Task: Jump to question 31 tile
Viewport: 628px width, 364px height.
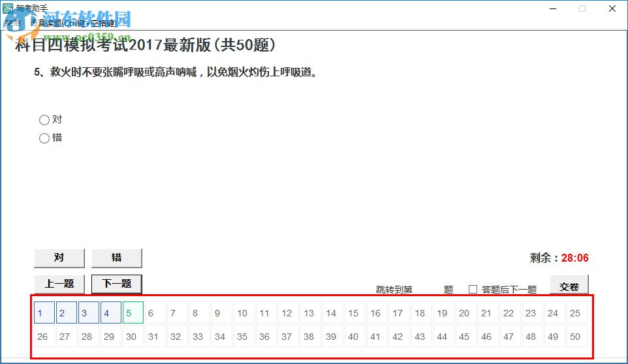Action: coord(155,336)
